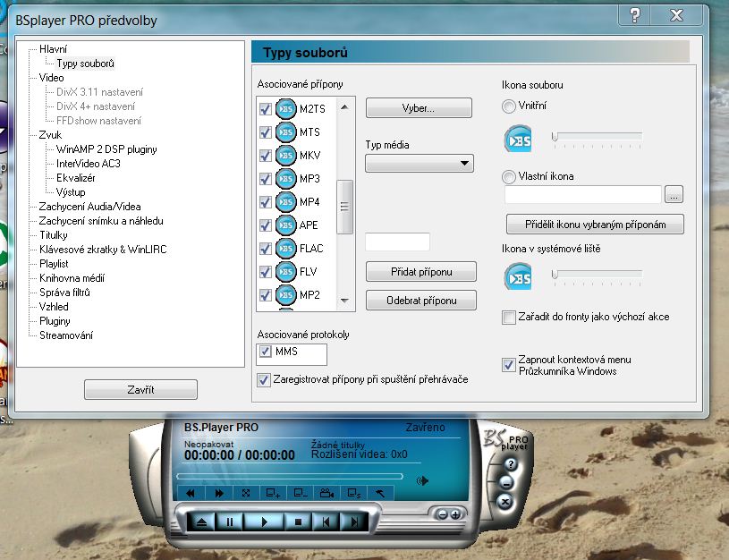Click the BS icon beside MKV extension
The height and width of the screenshot is (560, 729).
pos(285,156)
